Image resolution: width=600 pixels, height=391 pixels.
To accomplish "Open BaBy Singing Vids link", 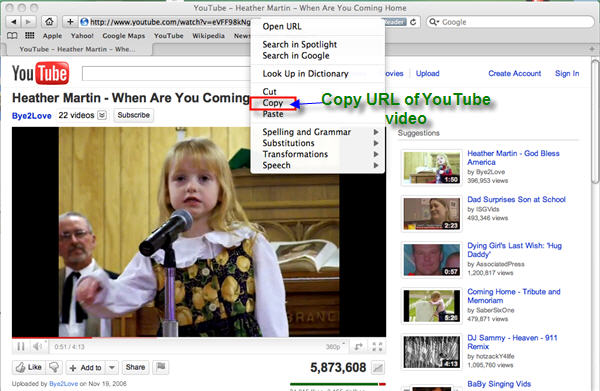I will coord(499,384).
